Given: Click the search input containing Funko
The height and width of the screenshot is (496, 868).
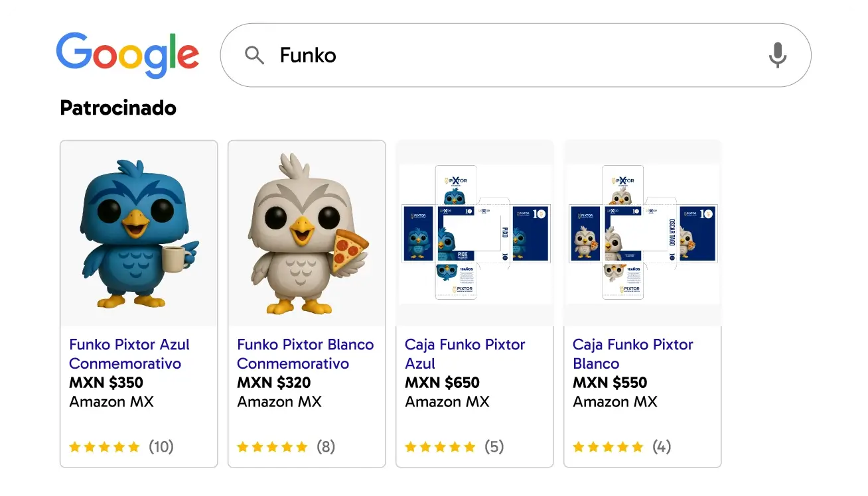Looking at the screenshot, I should (465, 55).
